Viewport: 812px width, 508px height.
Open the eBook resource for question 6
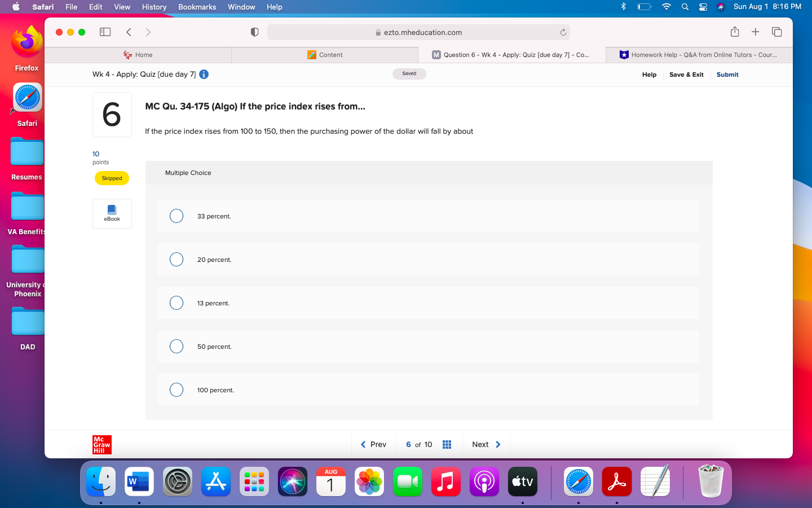click(x=112, y=213)
